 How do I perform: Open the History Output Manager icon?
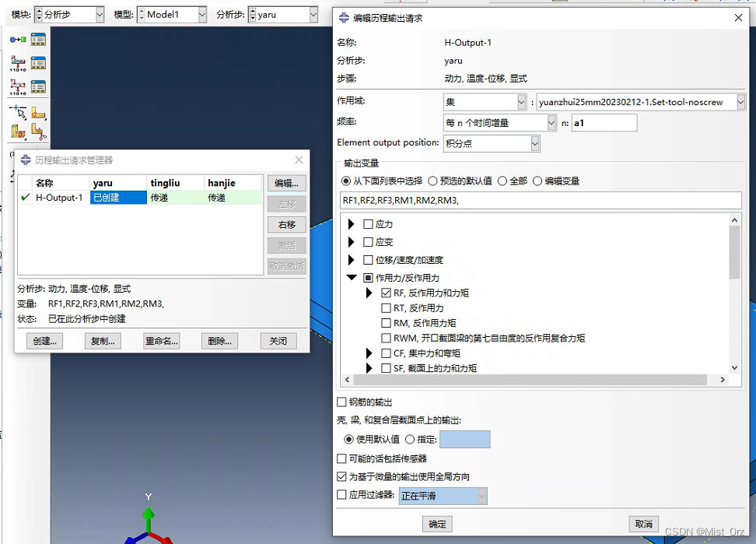click(x=39, y=87)
